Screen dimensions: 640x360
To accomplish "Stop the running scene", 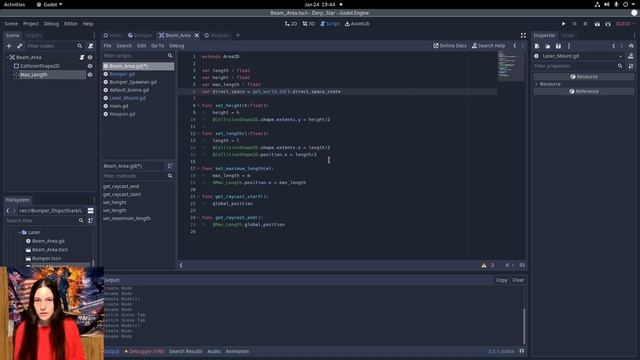I will tap(585, 24).
